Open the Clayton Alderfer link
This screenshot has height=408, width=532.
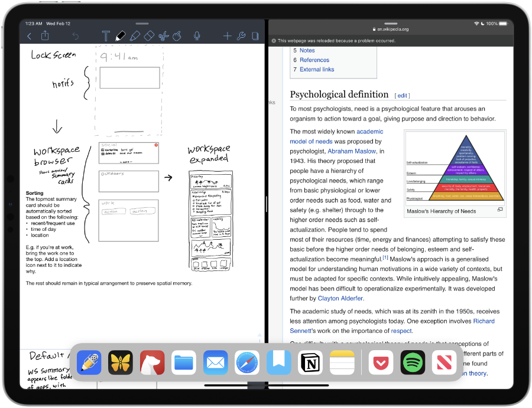coord(340,298)
